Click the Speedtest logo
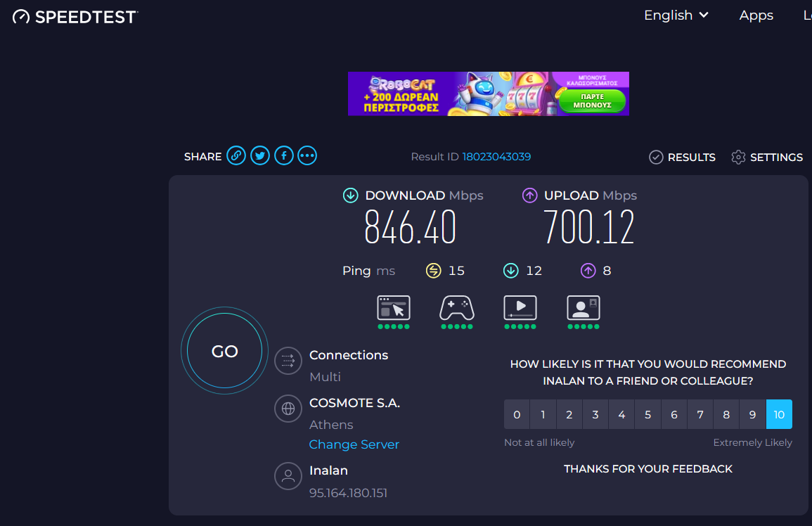 (75, 17)
